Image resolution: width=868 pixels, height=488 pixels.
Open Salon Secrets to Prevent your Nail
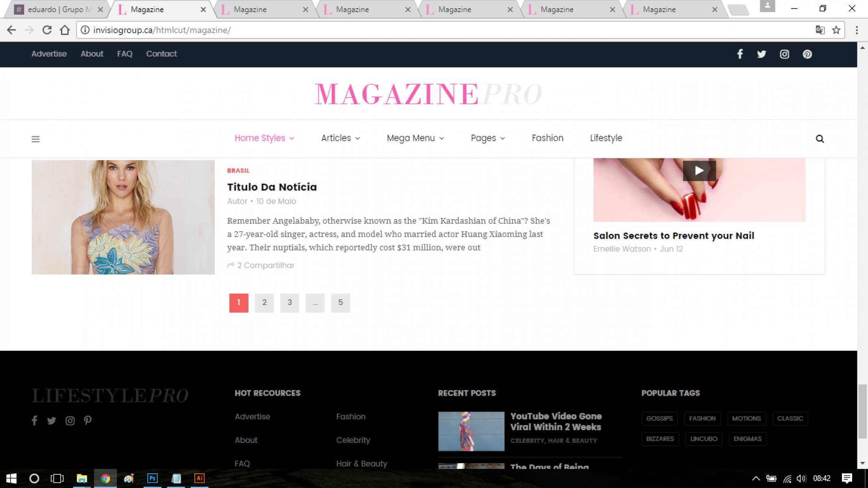674,236
